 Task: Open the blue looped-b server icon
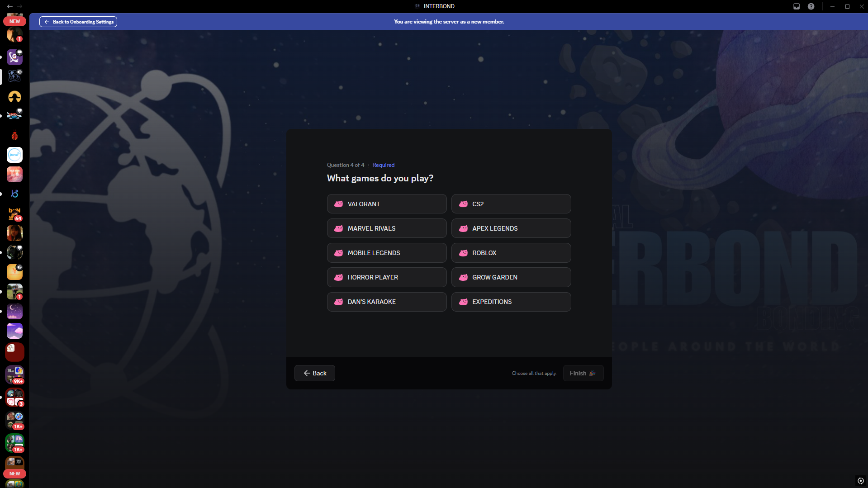[x=14, y=194]
